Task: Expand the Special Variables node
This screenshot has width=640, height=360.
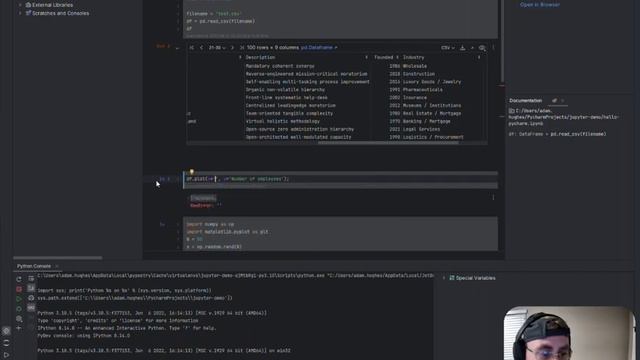Action: 444,278
